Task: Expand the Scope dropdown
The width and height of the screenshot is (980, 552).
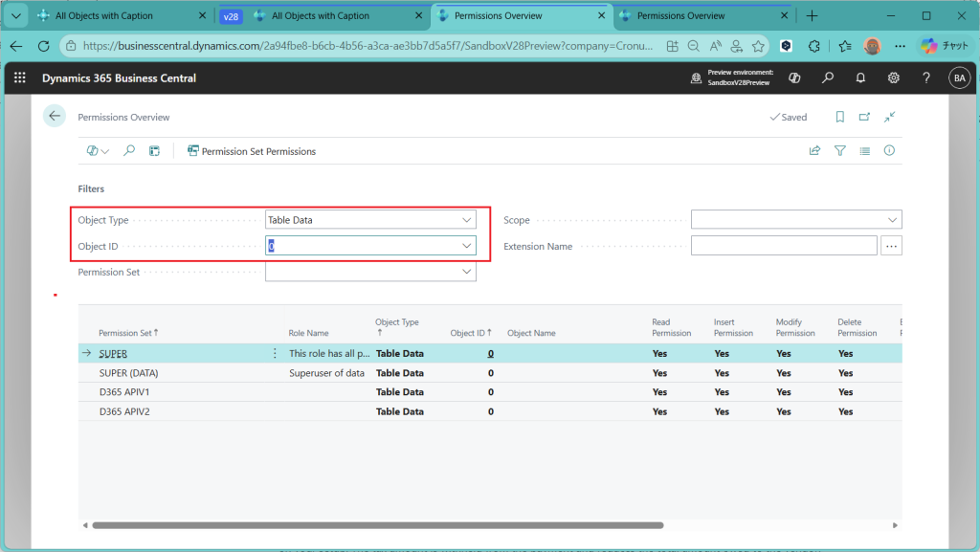Action: 893,220
